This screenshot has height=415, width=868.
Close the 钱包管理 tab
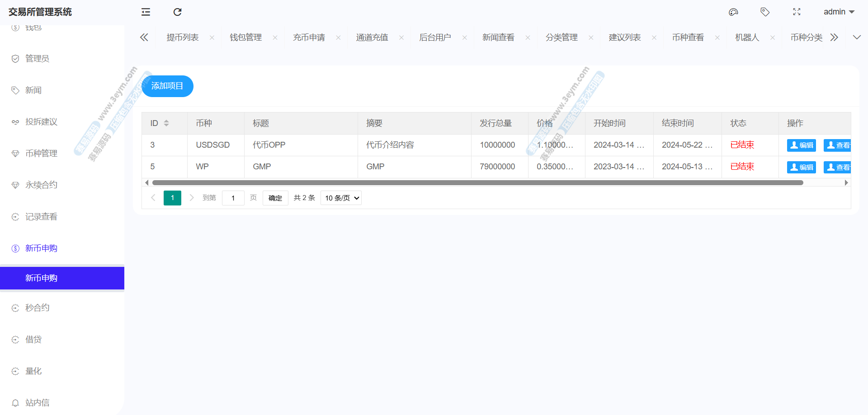pyautogui.click(x=275, y=38)
